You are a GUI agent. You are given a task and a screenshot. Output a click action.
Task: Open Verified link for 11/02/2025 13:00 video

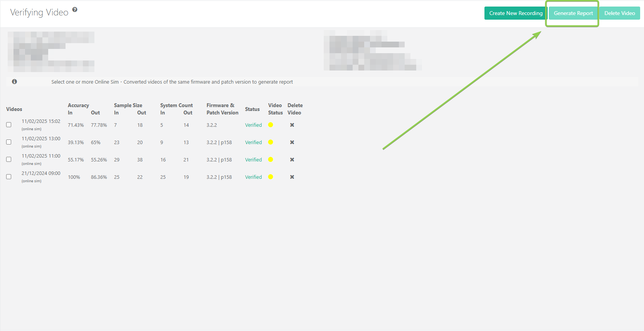click(253, 143)
